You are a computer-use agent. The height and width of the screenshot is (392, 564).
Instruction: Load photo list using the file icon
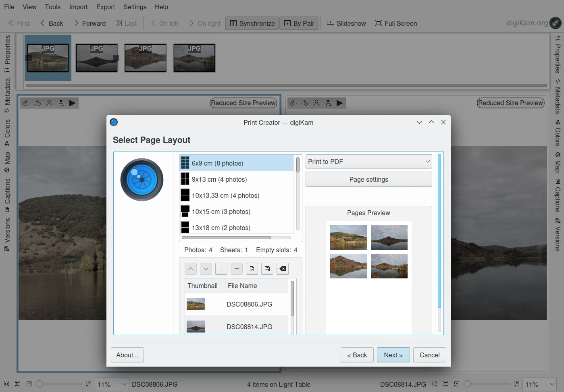click(x=252, y=269)
